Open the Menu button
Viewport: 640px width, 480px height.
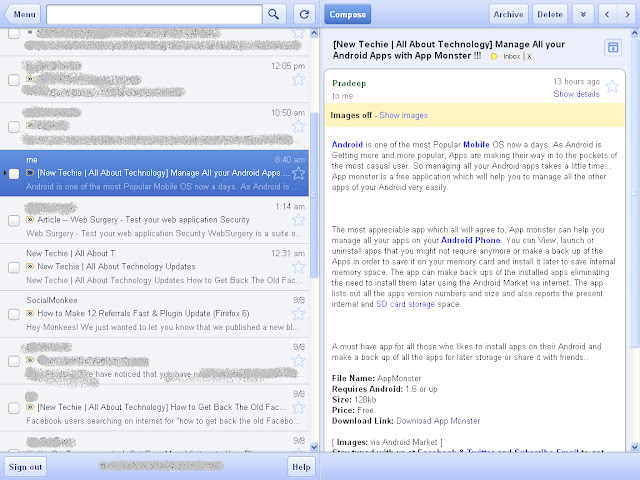(23, 15)
